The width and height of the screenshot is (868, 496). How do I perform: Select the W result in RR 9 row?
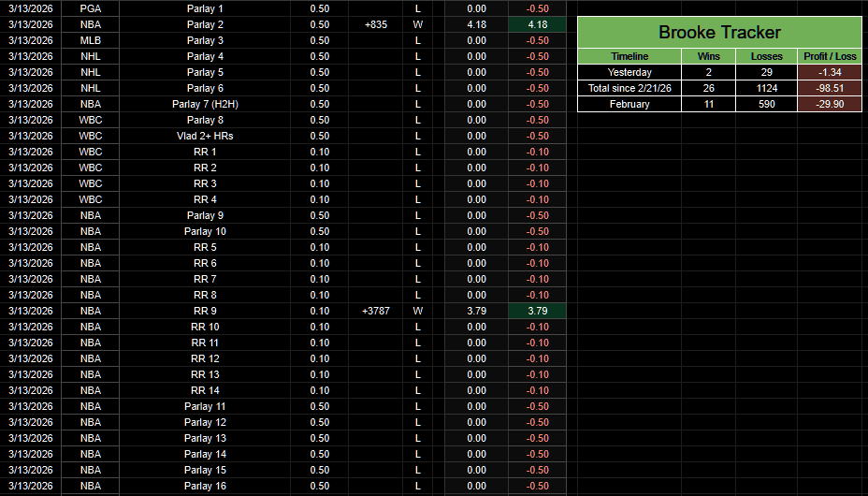pos(418,311)
